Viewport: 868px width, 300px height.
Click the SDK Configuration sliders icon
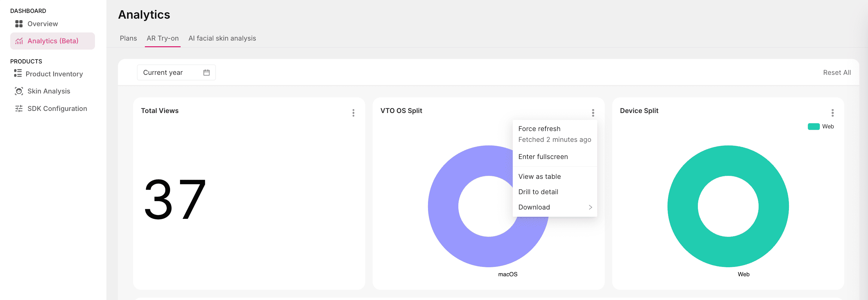(19, 109)
